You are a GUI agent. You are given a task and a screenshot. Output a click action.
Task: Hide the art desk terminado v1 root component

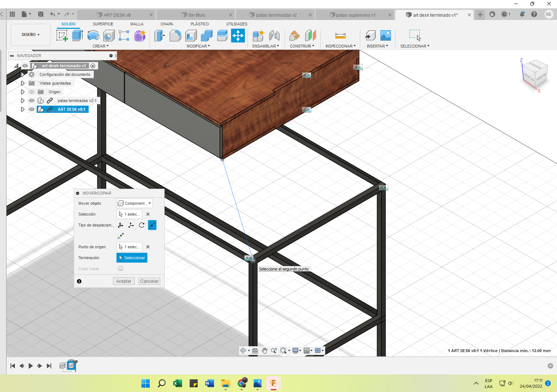(25, 66)
